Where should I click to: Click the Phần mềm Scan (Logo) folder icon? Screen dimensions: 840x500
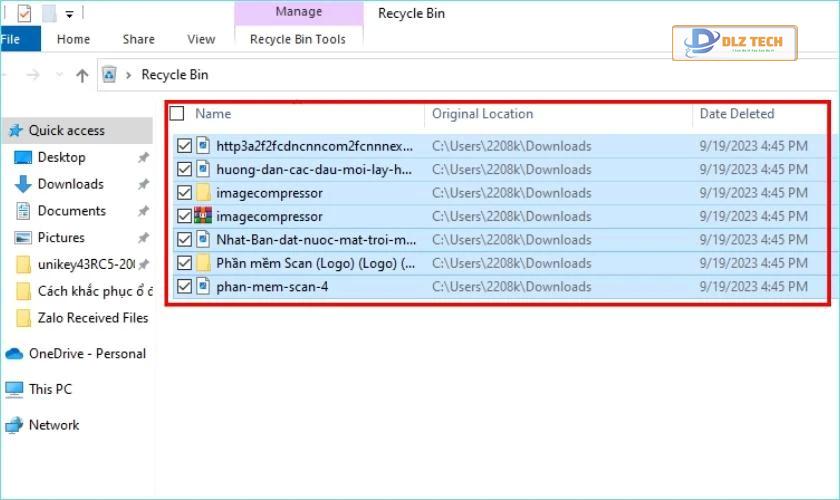point(203,263)
